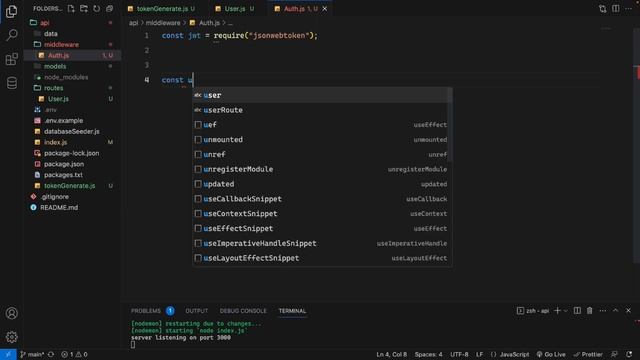Click Go Live in status bar
This screenshot has width=640, height=360.
551,354
